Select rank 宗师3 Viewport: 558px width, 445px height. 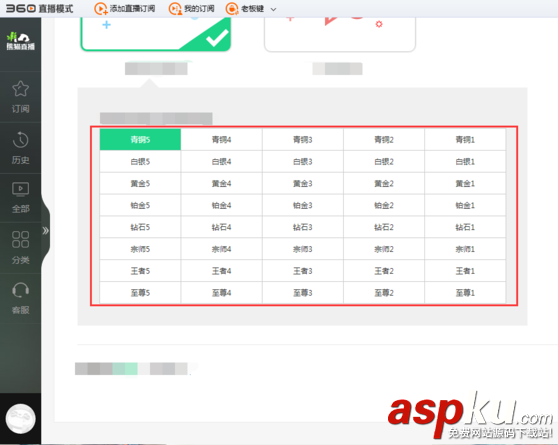click(302, 249)
